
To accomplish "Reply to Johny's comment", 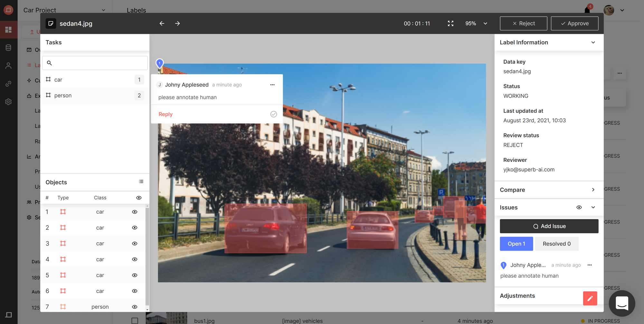I will click(x=166, y=114).
